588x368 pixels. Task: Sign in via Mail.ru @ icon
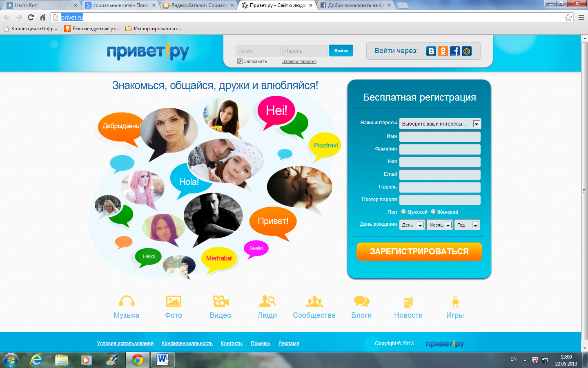(467, 51)
